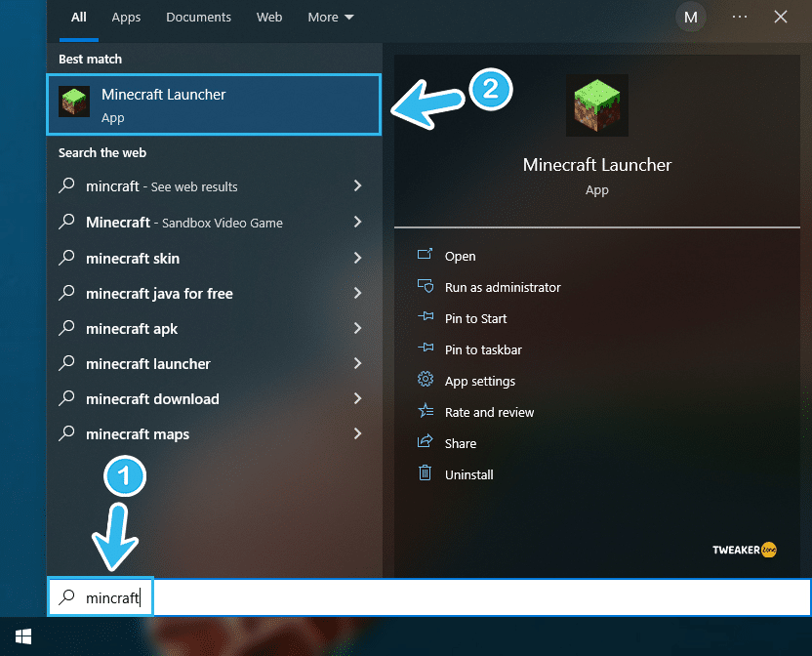Expand the More dropdown

(x=331, y=18)
